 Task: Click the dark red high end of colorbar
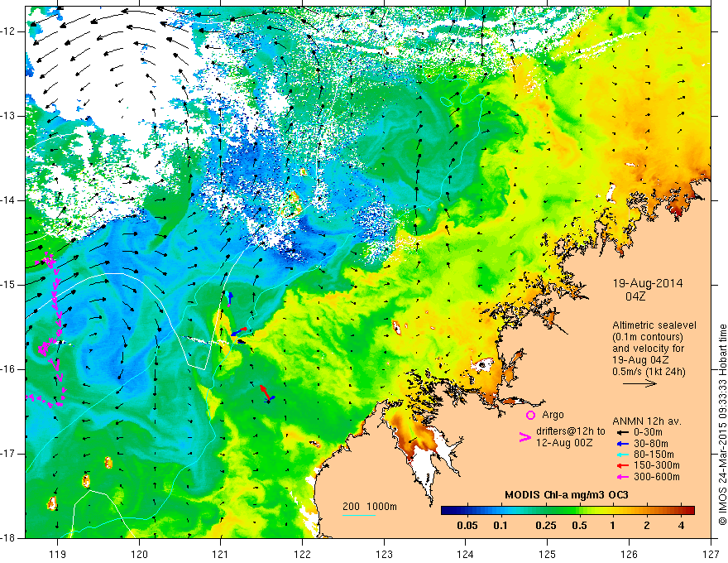[689, 510]
